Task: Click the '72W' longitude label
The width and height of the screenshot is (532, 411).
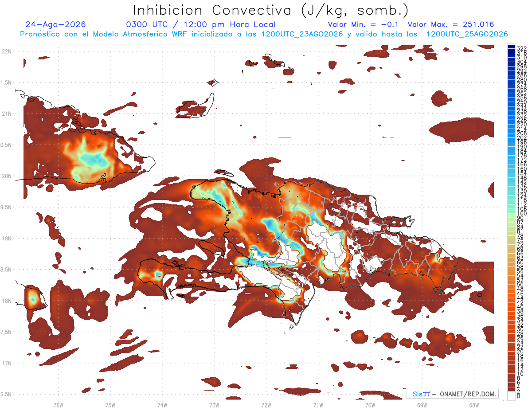Action: (266, 405)
